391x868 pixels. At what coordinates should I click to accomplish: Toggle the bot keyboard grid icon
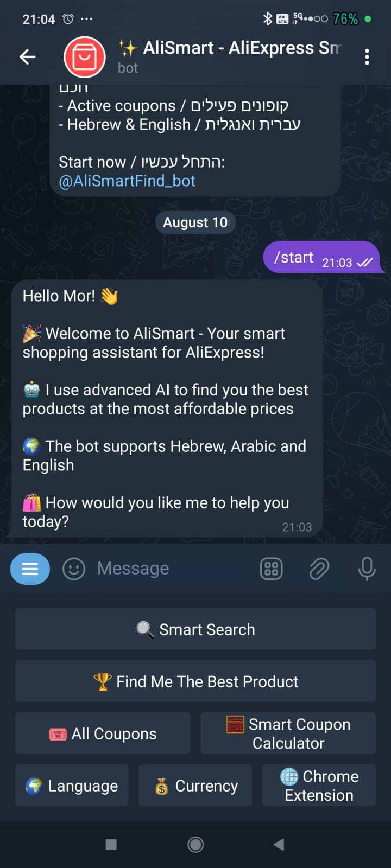click(272, 569)
